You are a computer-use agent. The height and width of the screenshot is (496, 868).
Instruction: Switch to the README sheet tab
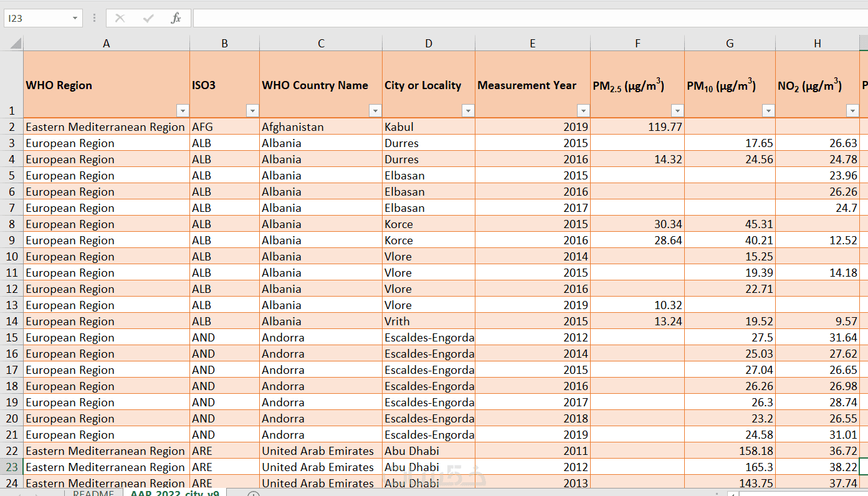point(93,493)
